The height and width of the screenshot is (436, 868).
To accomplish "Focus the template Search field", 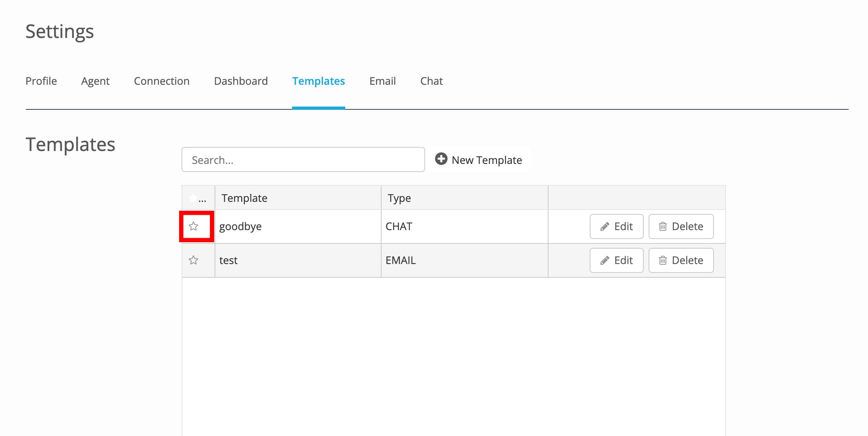I will pos(303,159).
